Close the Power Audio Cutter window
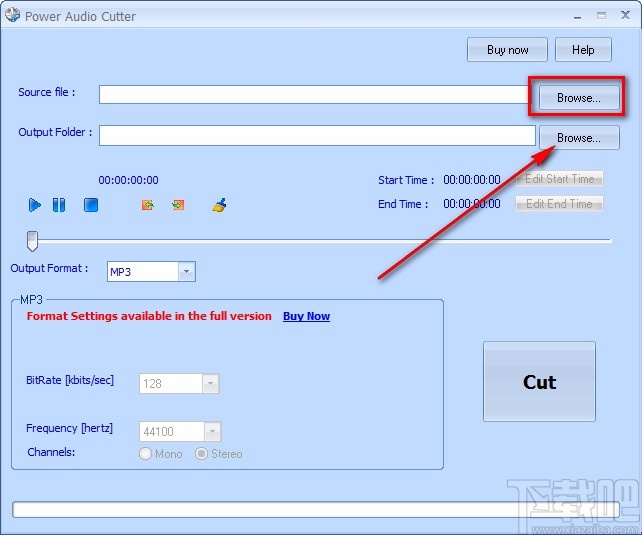This screenshot has height=535, width=642. point(625,16)
